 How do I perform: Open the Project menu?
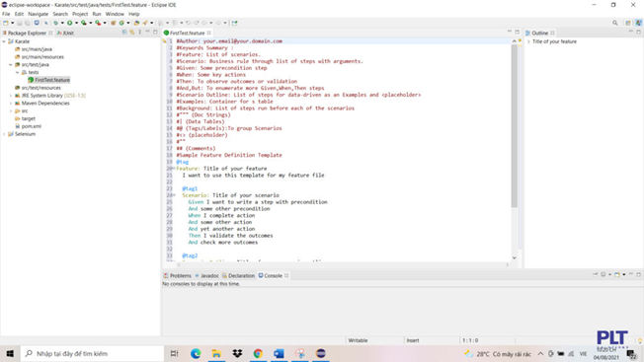tap(80, 14)
